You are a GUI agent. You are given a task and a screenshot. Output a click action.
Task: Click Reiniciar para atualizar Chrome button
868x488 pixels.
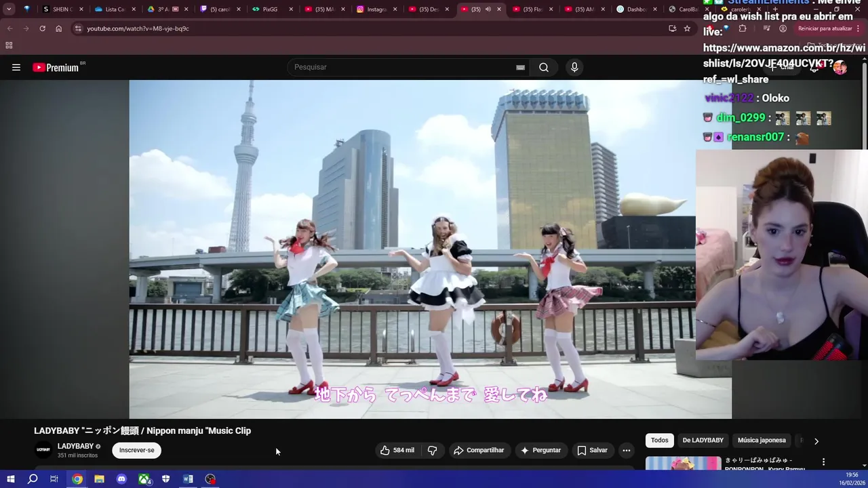tap(829, 28)
